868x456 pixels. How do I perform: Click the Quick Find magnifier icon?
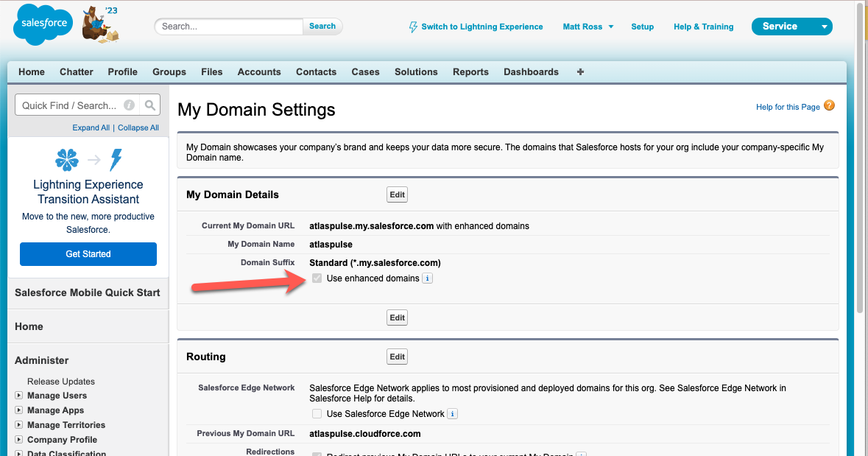pos(150,105)
